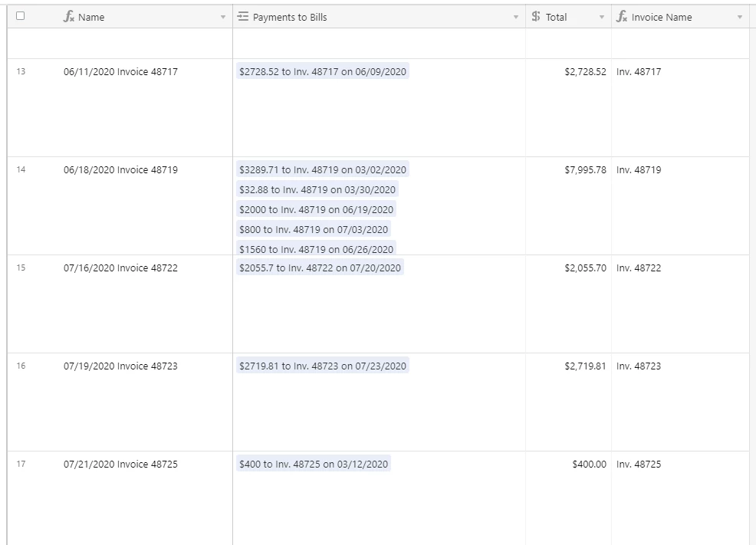Click the formula icon beside Invoice Name header

coord(622,17)
